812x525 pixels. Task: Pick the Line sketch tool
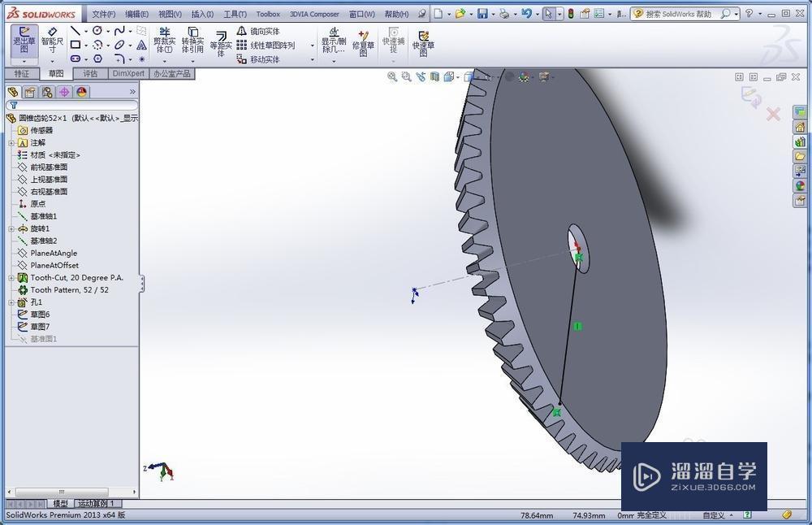pos(76,31)
